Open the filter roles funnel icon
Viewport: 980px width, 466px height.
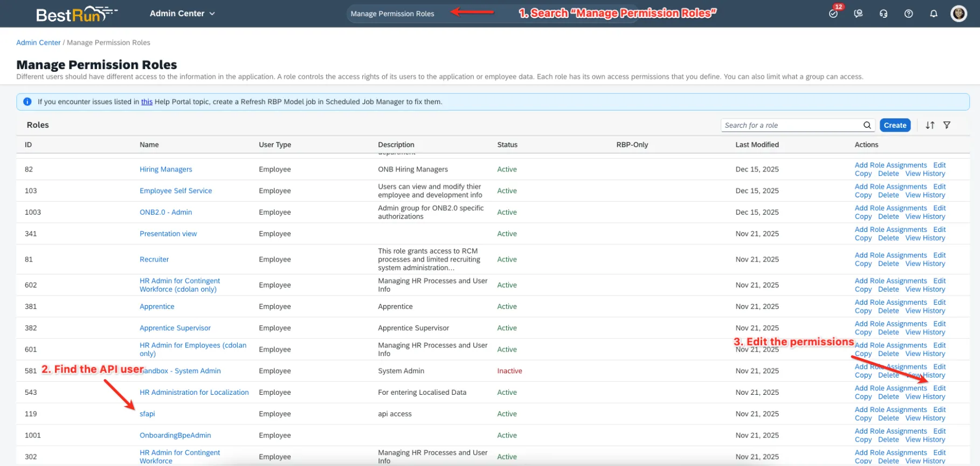click(x=947, y=125)
